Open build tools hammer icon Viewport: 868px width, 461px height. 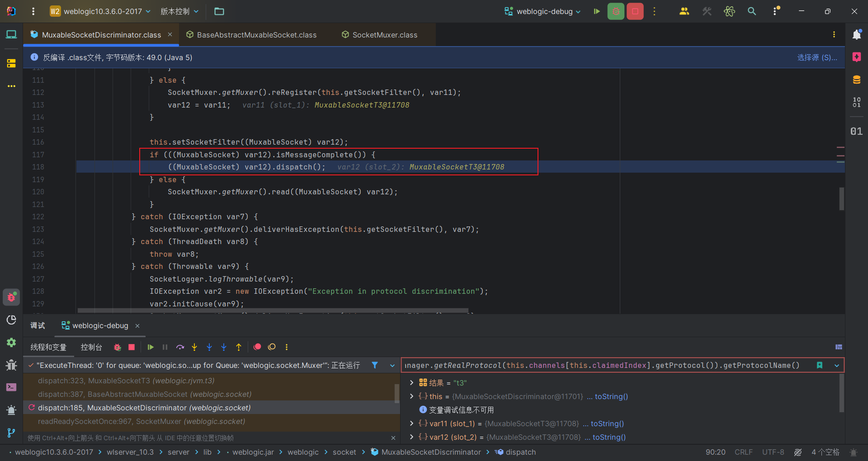point(707,11)
